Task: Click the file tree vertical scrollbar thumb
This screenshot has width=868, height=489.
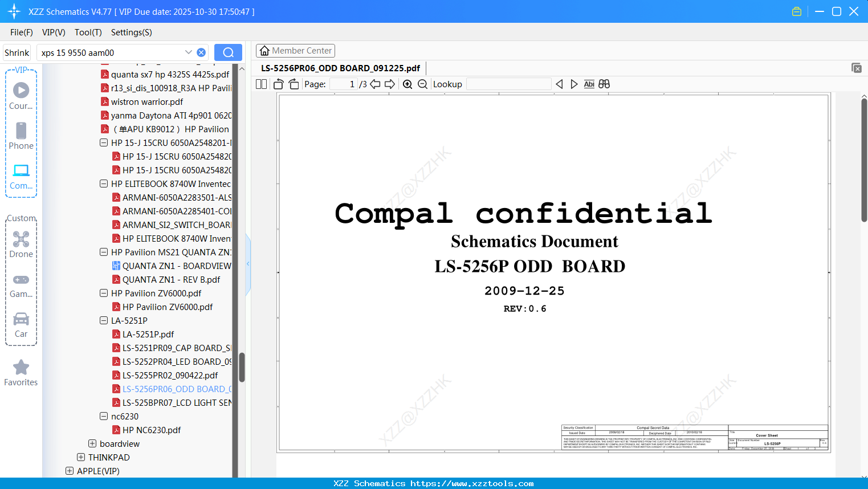Action: tap(242, 367)
